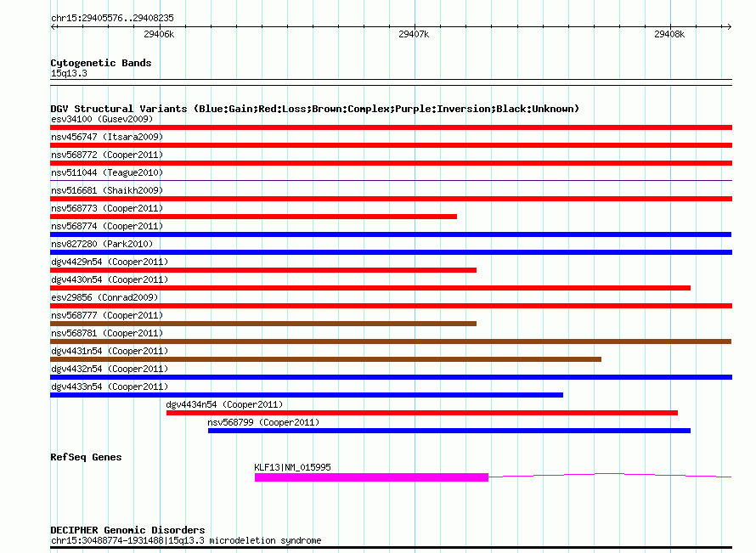Screen dimensions: 756x553
Task: Click the ruler's right arrow end
Action: [729, 26]
